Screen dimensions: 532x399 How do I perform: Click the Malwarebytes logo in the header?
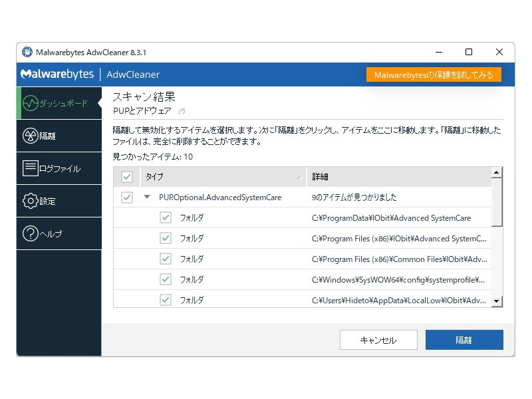57,74
